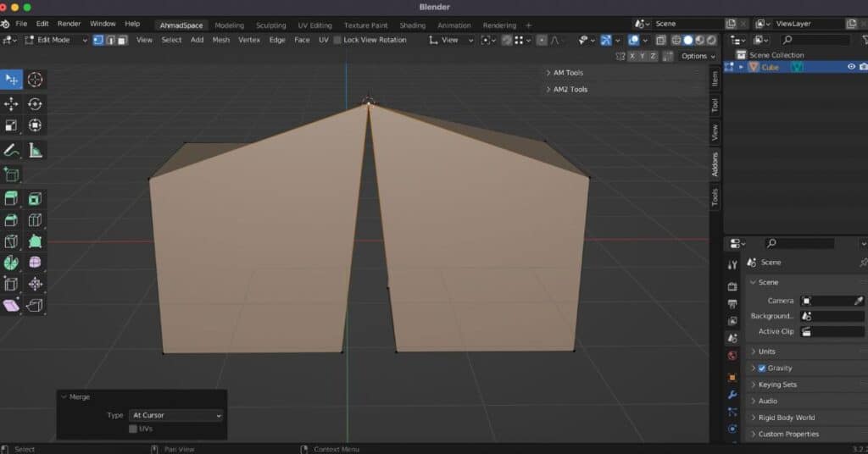Enable the UVs checkbox in Merge panel
The width and height of the screenshot is (868, 454).
(x=133, y=429)
